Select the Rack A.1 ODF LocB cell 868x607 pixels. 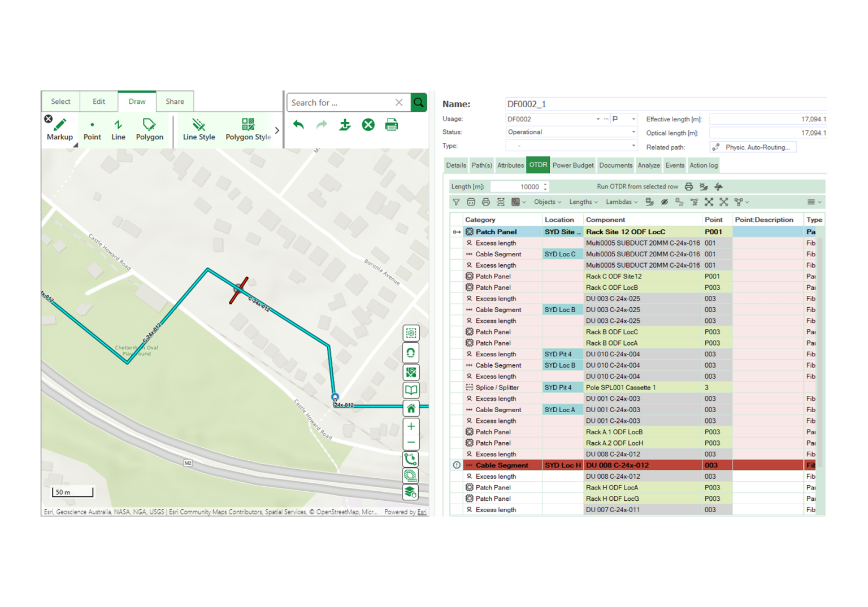[x=643, y=432]
